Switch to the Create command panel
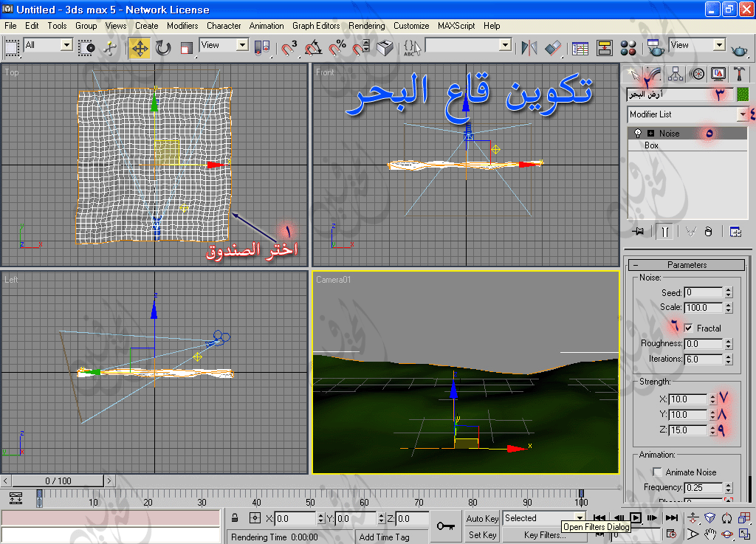 tap(633, 75)
